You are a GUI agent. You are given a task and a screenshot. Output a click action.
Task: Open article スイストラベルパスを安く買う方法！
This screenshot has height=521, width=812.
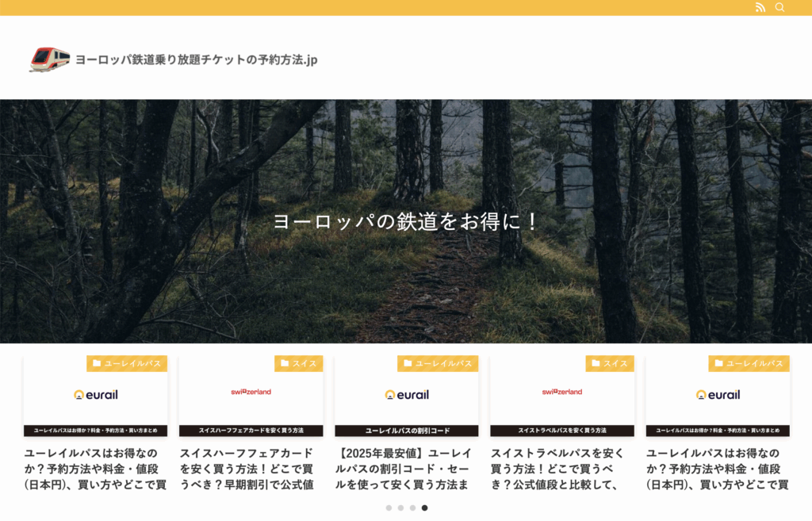[x=557, y=469]
